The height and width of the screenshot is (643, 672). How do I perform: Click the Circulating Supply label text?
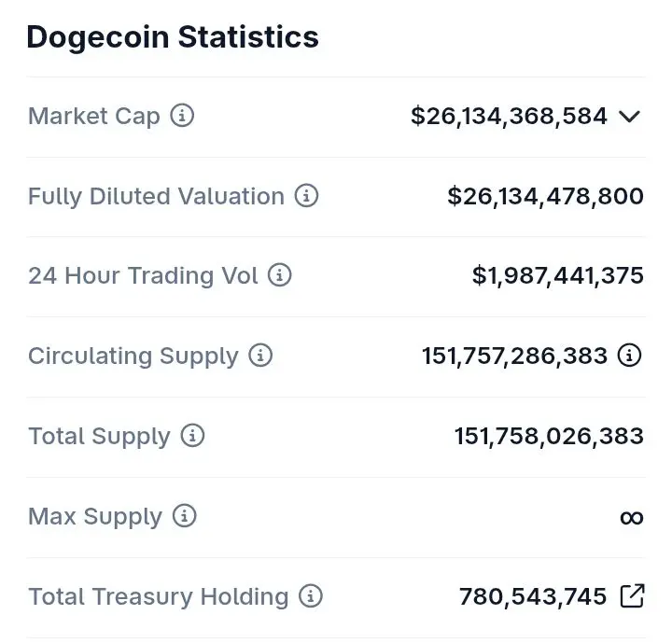pos(133,356)
